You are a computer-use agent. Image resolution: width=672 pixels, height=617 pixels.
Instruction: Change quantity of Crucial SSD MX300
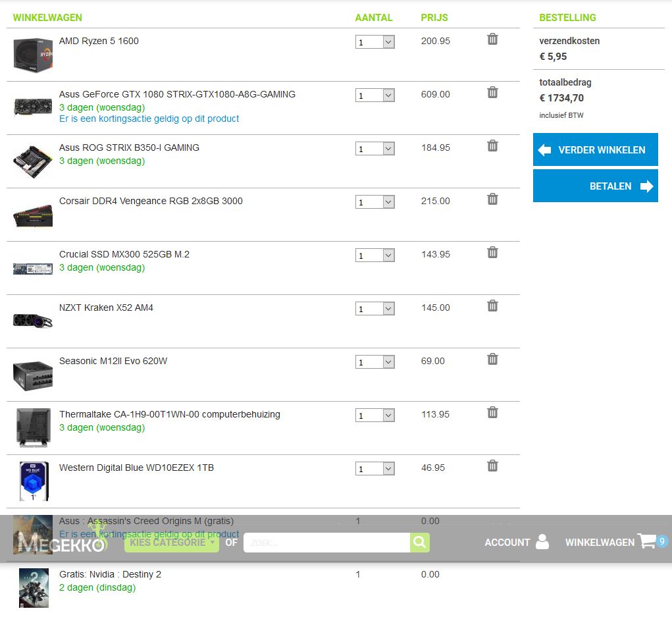pyautogui.click(x=375, y=255)
